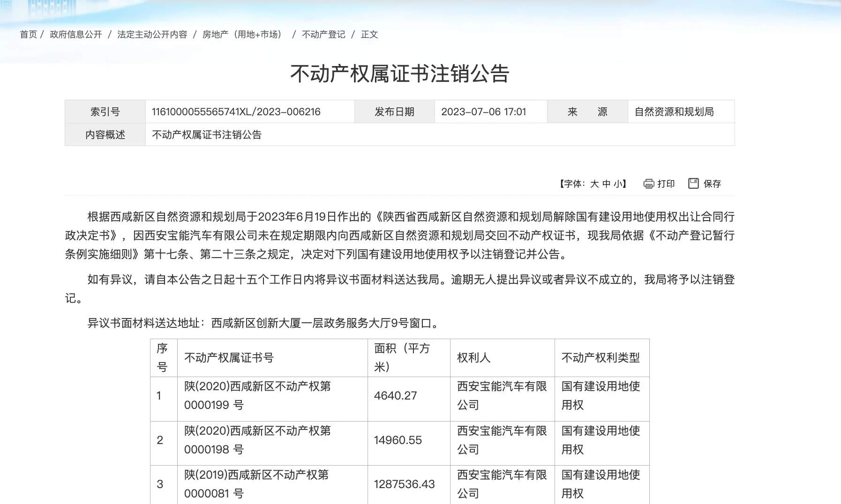This screenshot has width=841, height=504.
Task: Set font size to 小
Action: coord(618,184)
